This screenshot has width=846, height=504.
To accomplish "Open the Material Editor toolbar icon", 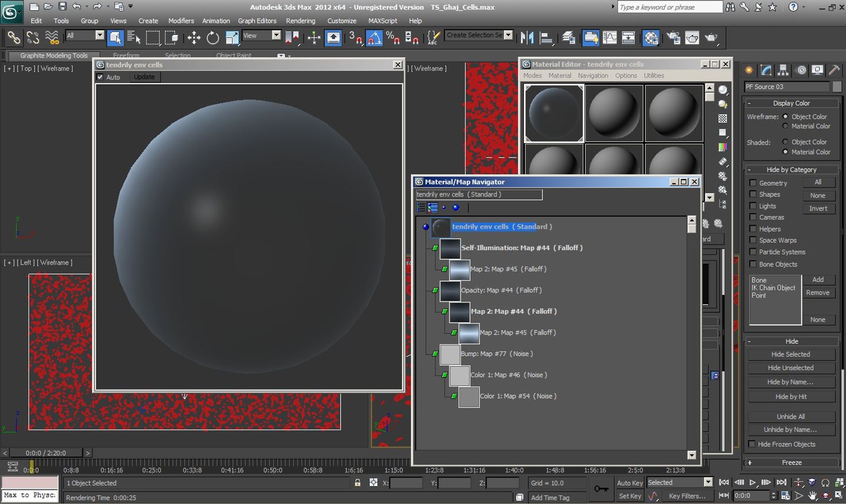I will [x=651, y=38].
